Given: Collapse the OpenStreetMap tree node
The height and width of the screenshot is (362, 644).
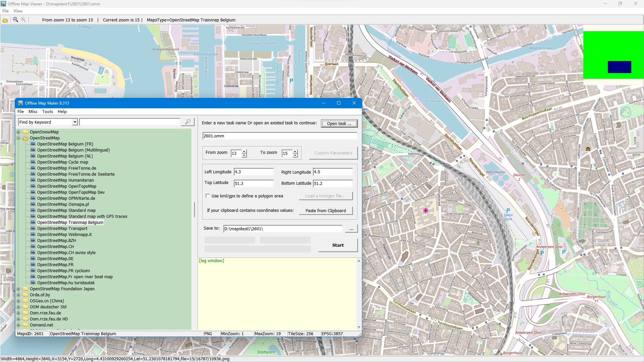Looking at the screenshot, I should pyautogui.click(x=18, y=138).
